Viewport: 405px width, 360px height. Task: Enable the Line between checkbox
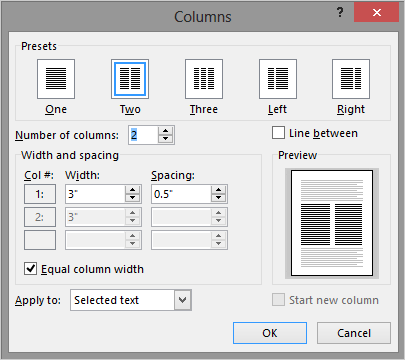278,133
